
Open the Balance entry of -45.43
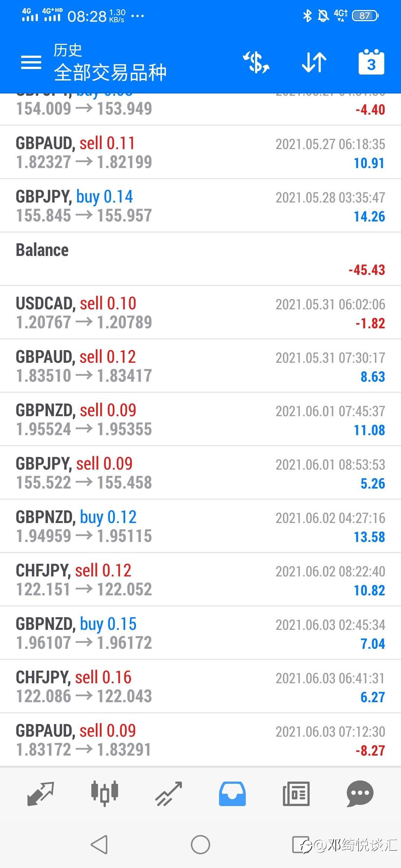click(200, 259)
